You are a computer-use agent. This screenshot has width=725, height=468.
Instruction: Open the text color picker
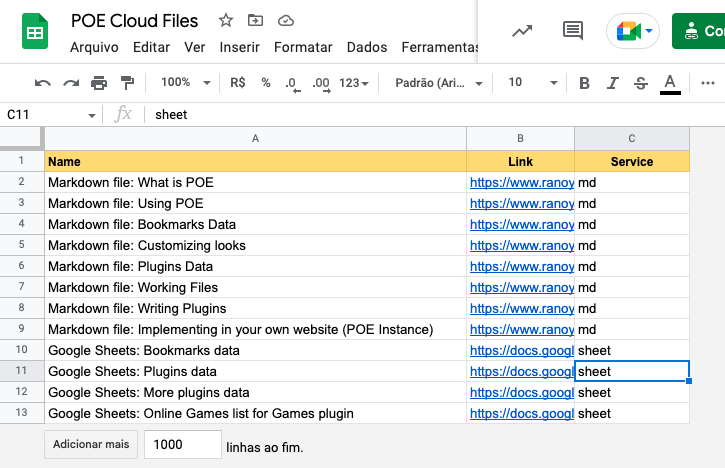[x=670, y=84]
